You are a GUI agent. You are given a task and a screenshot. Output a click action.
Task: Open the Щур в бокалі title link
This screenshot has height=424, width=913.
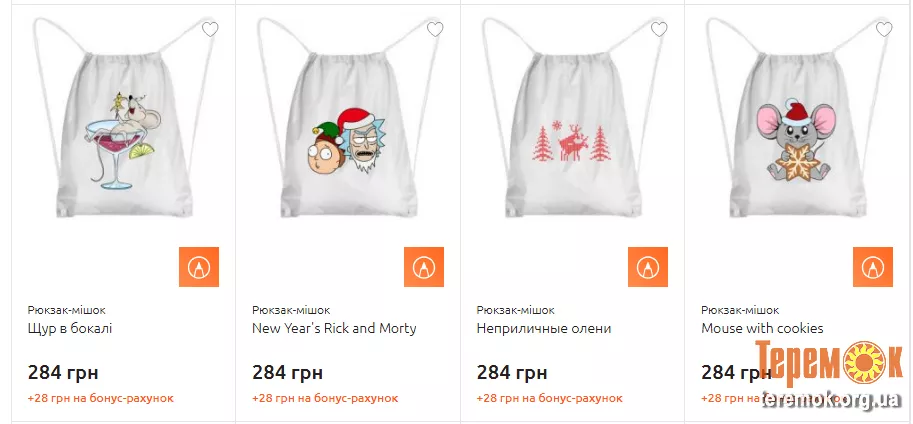tap(70, 328)
